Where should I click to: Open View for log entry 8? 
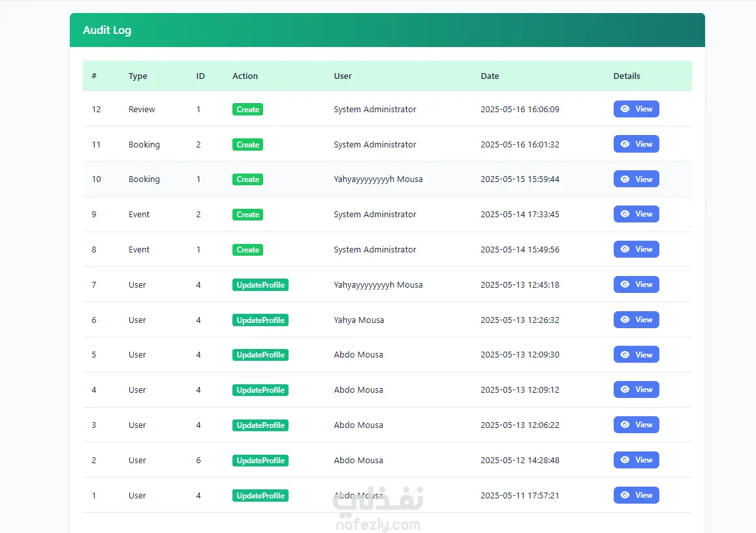click(x=636, y=249)
